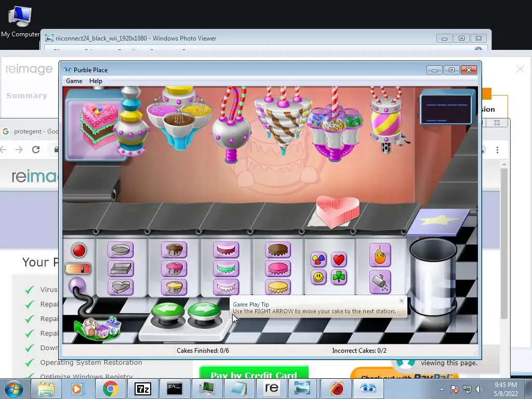The image size is (532, 399).
Task: Choose the strawberry pink cake batter
Action: [x=174, y=269]
